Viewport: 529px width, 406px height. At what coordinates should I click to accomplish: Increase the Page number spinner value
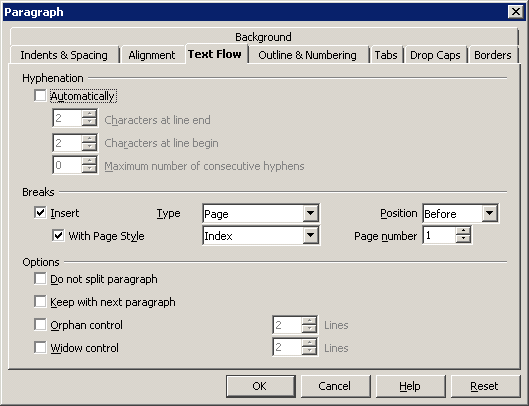(463, 231)
